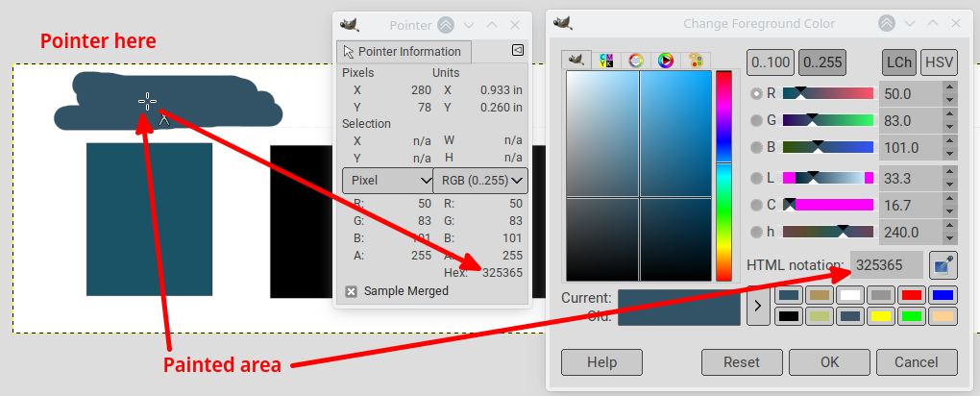Click the L lightness slider
This screenshot has height=396, width=980.
[827, 178]
